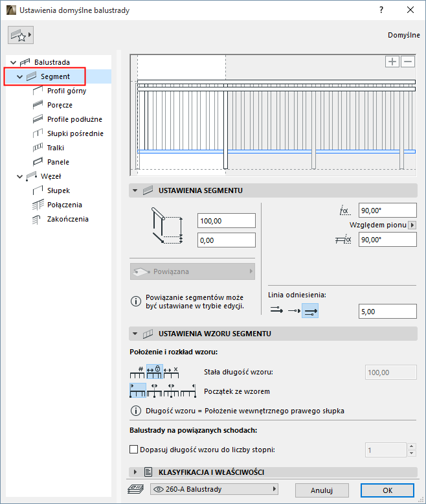
Task: Click the Profil górny icon
Action: pyautogui.click(x=38, y=91)
